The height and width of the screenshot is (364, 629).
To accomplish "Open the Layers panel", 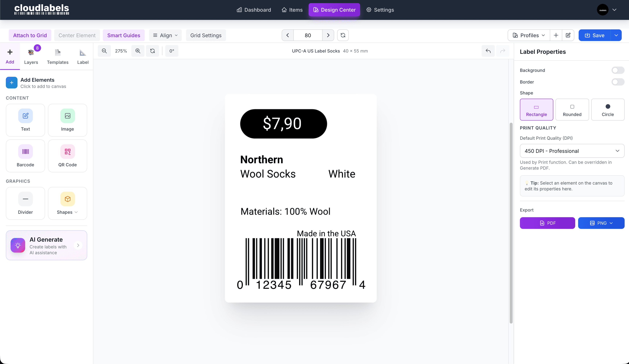I will click(31, 56).
